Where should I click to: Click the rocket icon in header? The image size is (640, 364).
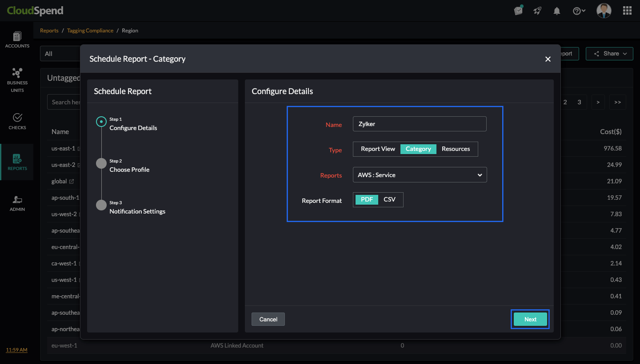537,11
